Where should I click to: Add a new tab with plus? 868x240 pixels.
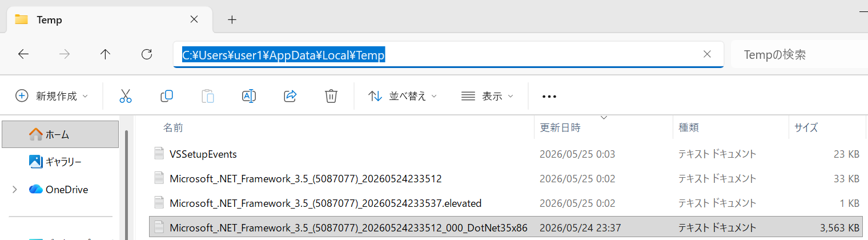[232, 19]
